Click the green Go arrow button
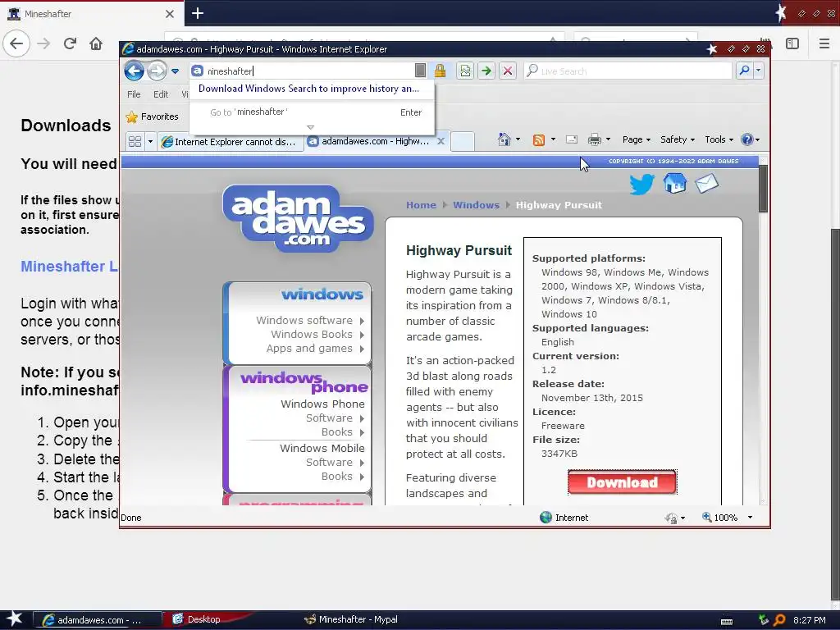 [486, 71]
